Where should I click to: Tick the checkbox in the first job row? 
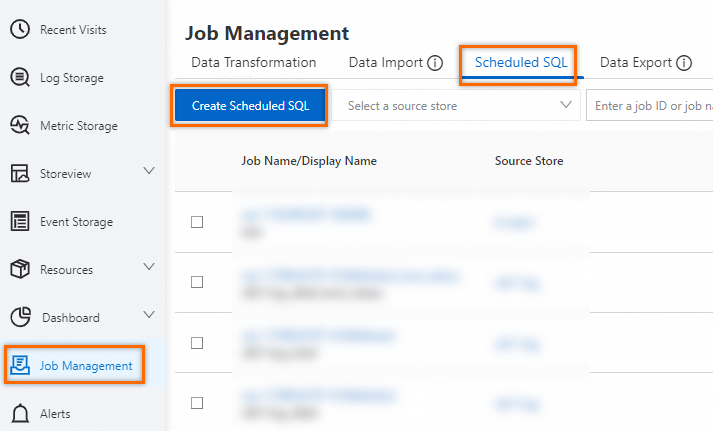pyautogui.click(x=197, y=222)
